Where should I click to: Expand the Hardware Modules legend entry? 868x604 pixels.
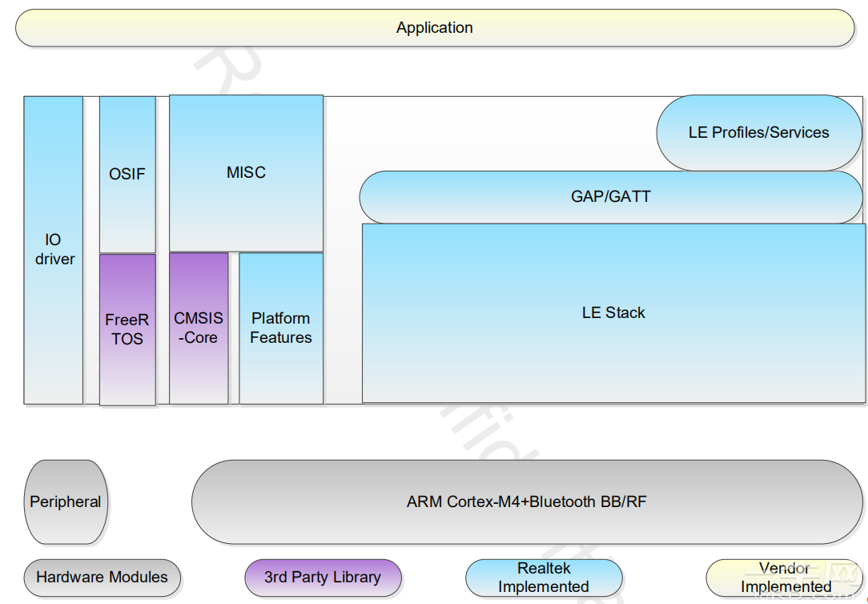coord(102,577)
